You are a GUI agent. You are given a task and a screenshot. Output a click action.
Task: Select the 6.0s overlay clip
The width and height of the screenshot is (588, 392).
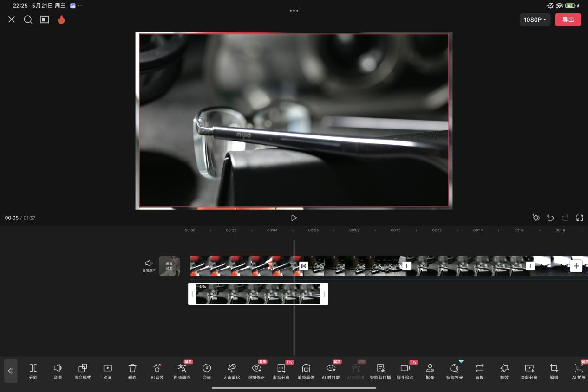(258, 294)
